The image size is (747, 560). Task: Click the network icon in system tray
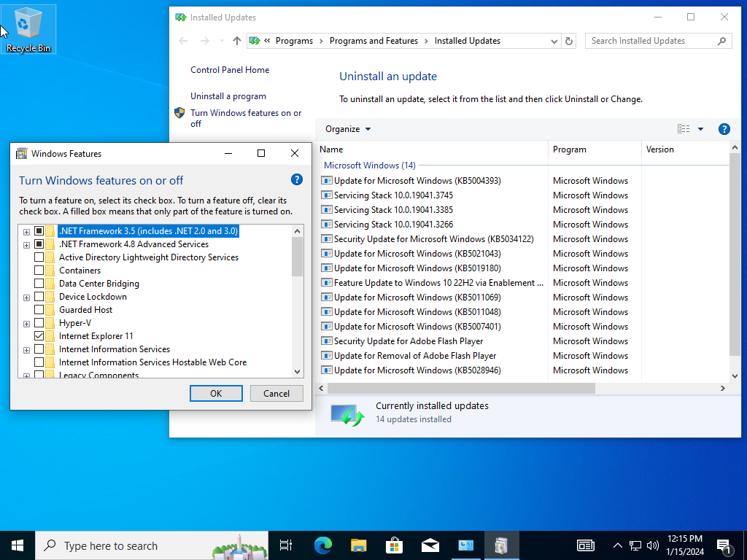635,545
